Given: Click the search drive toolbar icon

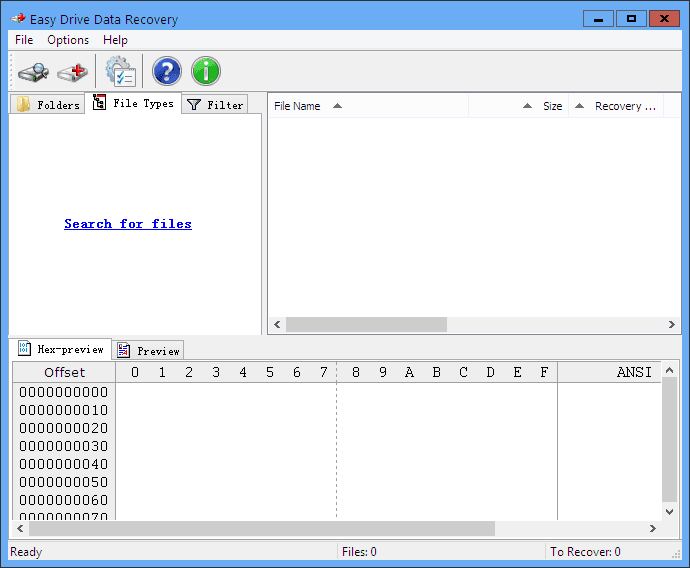Looking at the screenshot, I should (x=33, y=72).
